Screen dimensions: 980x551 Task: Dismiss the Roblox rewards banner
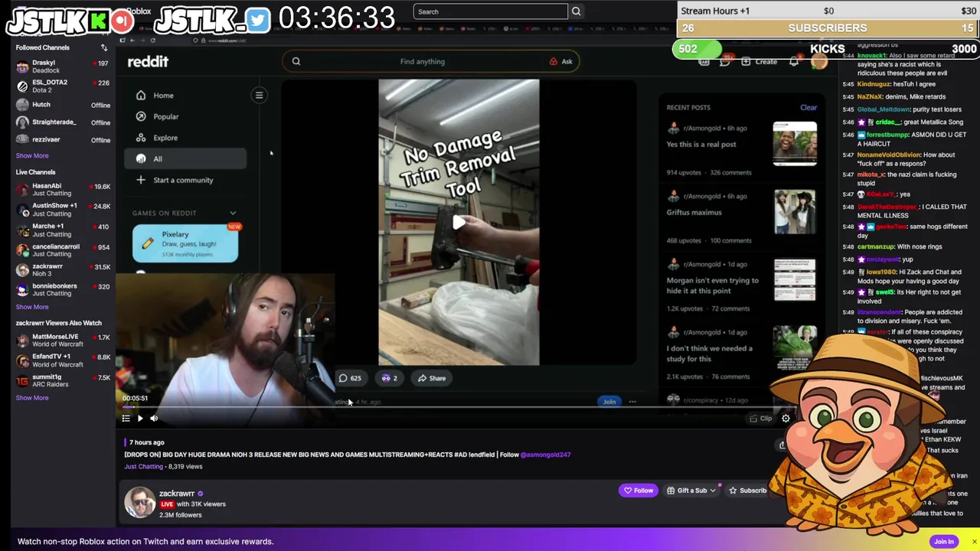[974, 542]
